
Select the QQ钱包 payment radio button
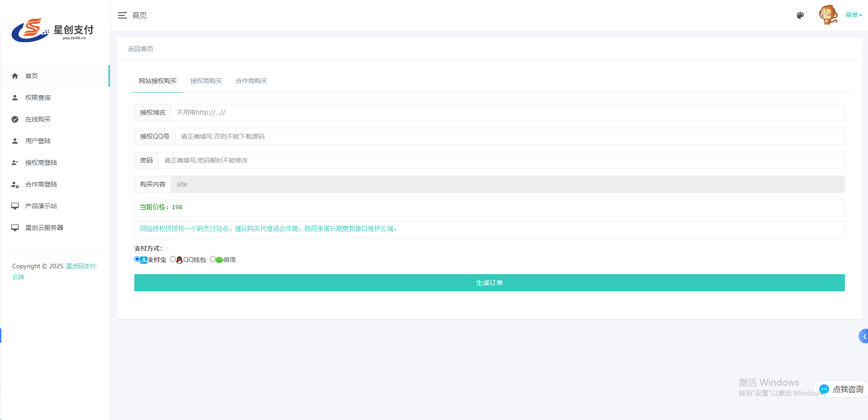coord(173,259)
